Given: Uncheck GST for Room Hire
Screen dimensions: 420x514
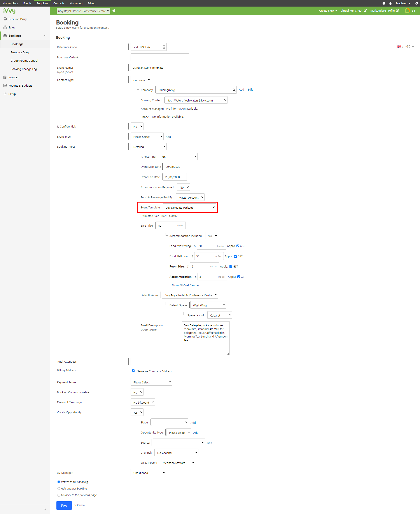Looking at the screenshot, I should 231,266.
